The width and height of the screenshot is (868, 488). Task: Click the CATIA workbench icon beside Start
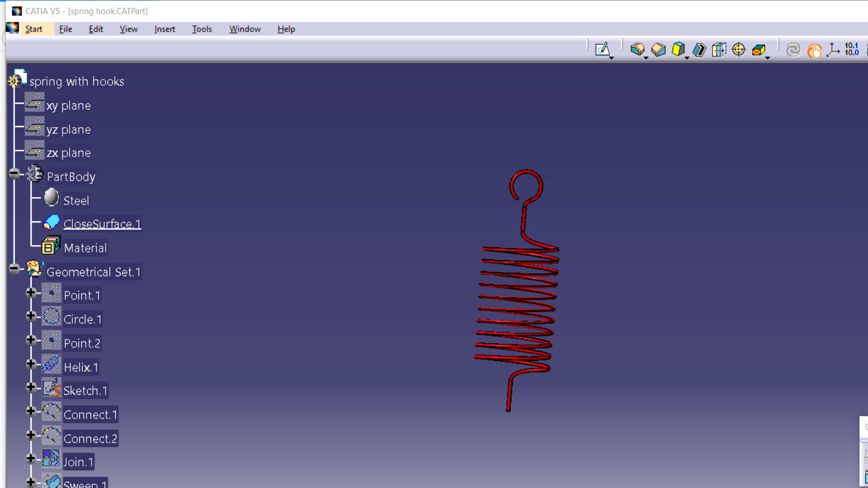12,28
